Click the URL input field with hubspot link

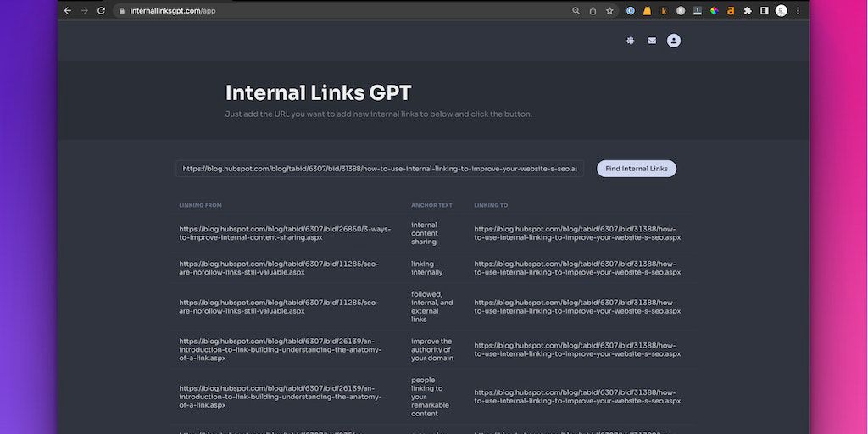click(380, 169)
